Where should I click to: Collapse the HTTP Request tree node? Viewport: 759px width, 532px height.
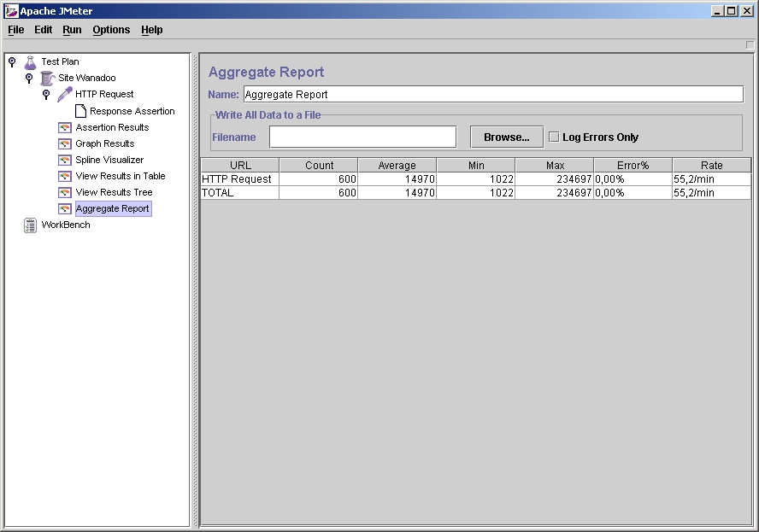[x=46, y=94]
